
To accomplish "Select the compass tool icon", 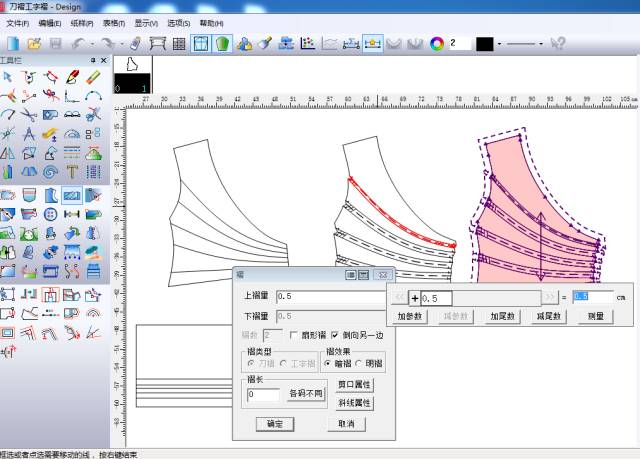I will pos(29,134).
